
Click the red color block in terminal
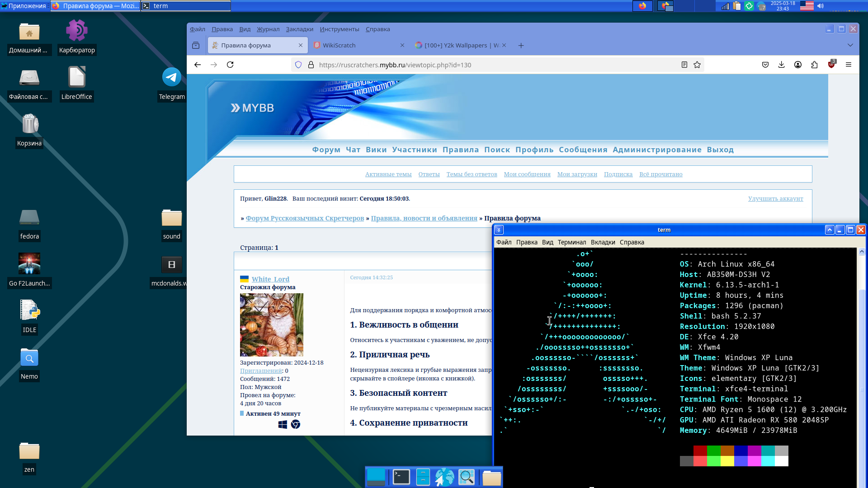(700, 450)
